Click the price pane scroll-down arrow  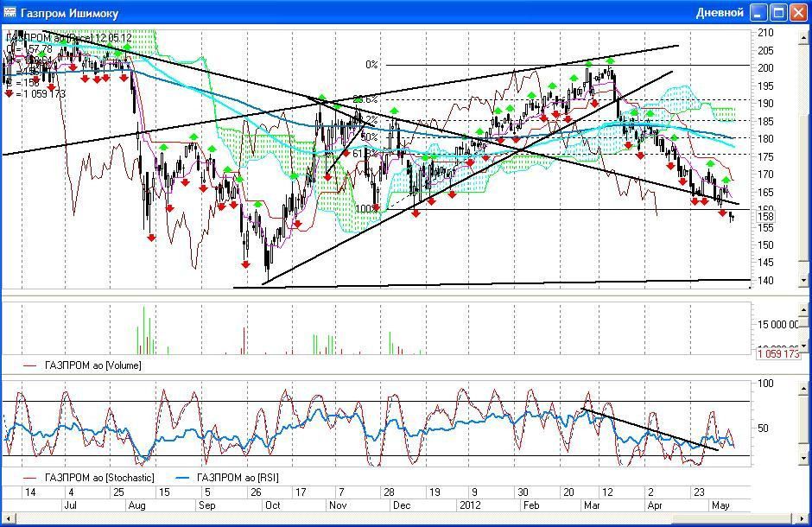[803, 280]
